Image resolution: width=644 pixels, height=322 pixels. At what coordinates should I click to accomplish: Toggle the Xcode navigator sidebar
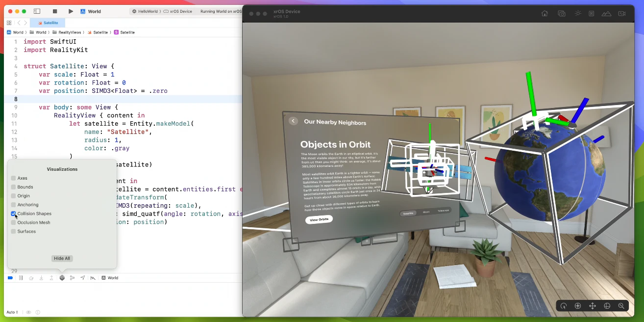tap(37, 11)
